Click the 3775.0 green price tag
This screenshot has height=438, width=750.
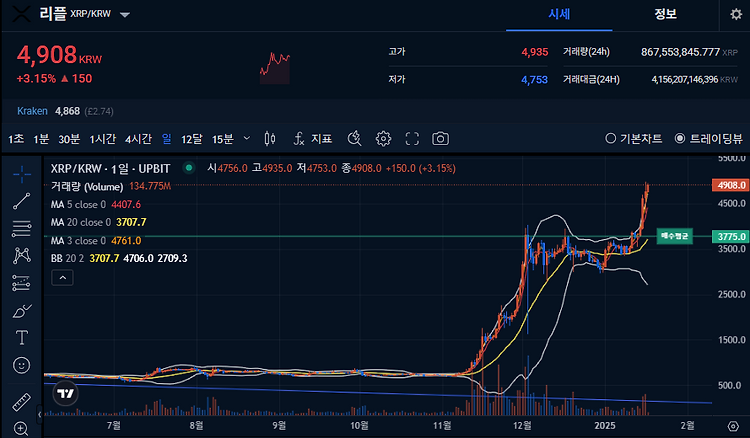731,236
